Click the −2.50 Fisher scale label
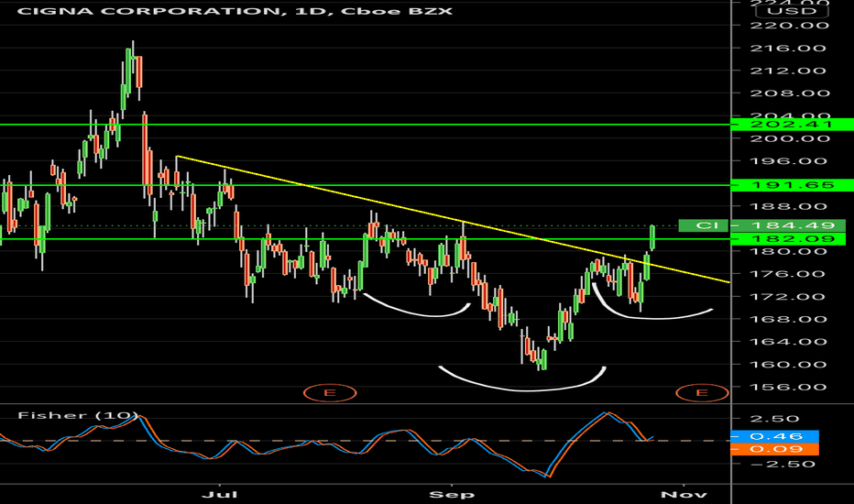Image resolution: width=854 pixels, height=504 pixels. click(783, 464)
